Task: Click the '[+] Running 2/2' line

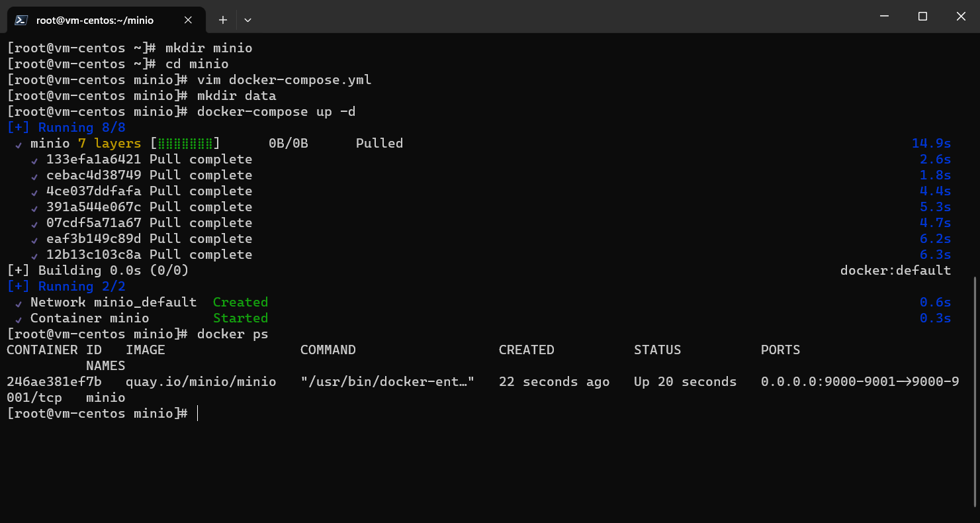Action: click(66, 287)
